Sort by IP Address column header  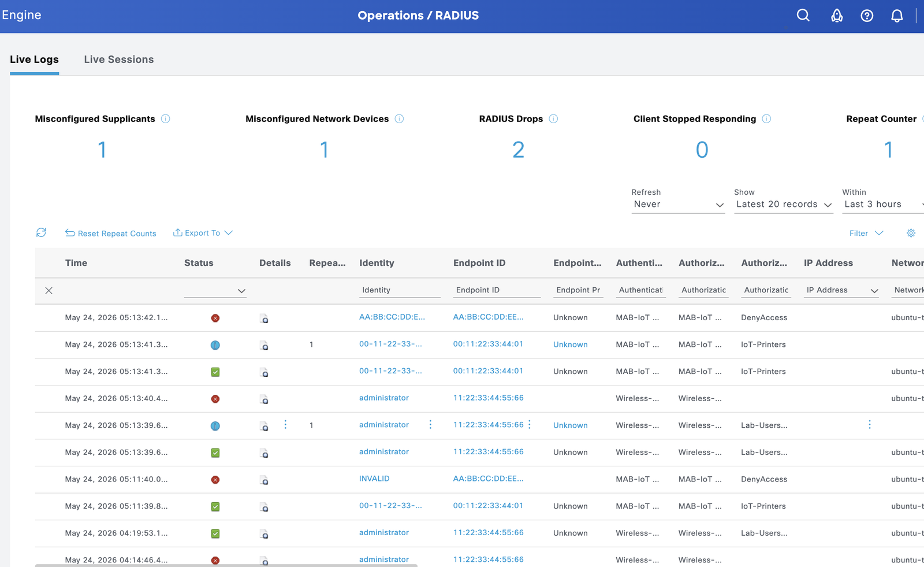point(828,263)
